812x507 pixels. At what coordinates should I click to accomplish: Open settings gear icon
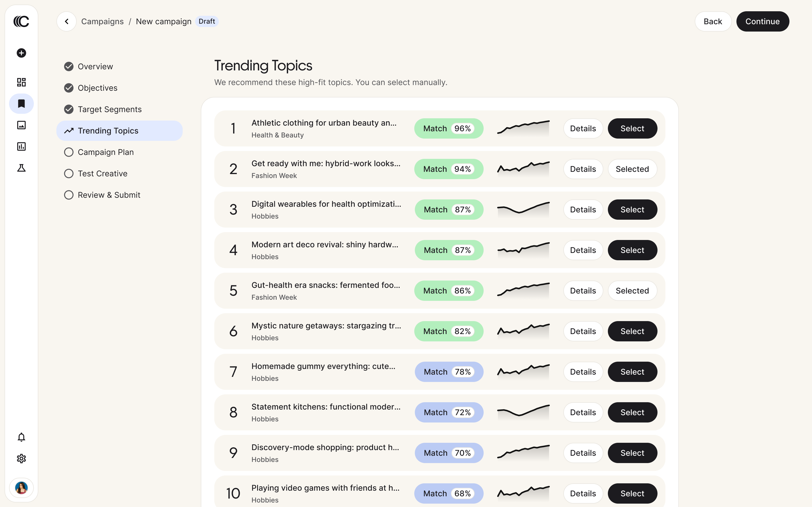click(21, 458)
